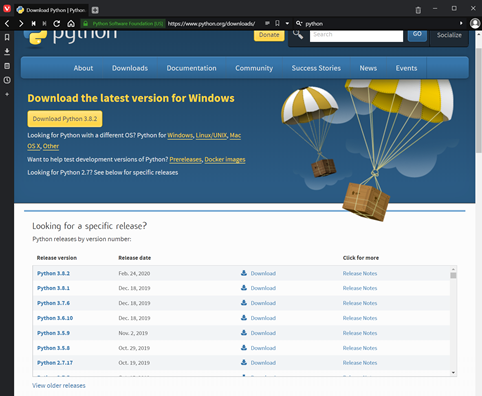
Task: Click the rewind history button
Action: tap(34, 23)
